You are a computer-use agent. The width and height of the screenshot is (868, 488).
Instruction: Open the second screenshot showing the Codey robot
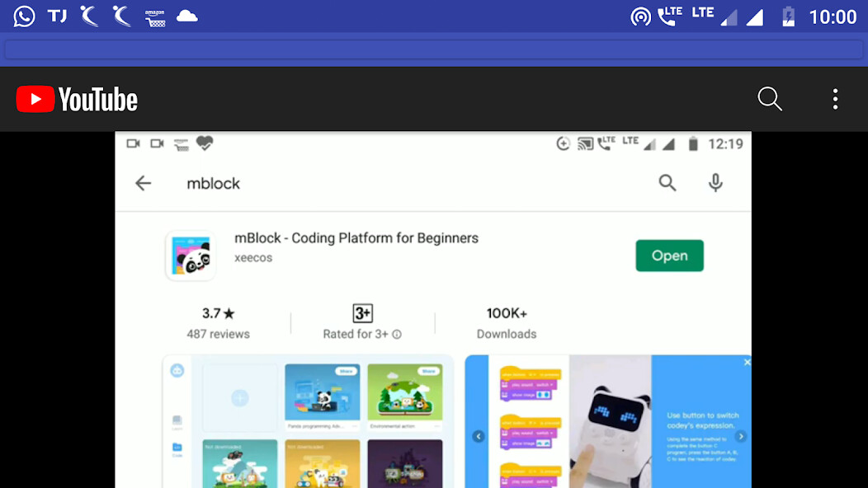point(608,421)
